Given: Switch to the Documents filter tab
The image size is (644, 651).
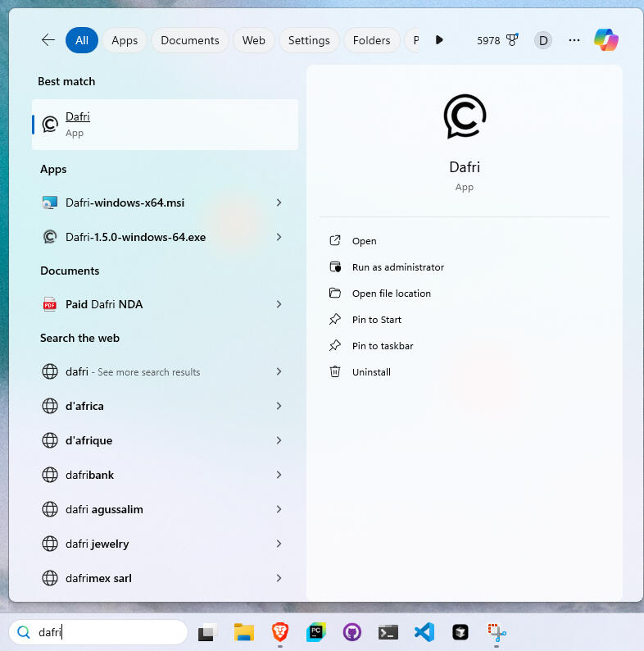Looking at the screenshot, I should click(x=190, y=40).
